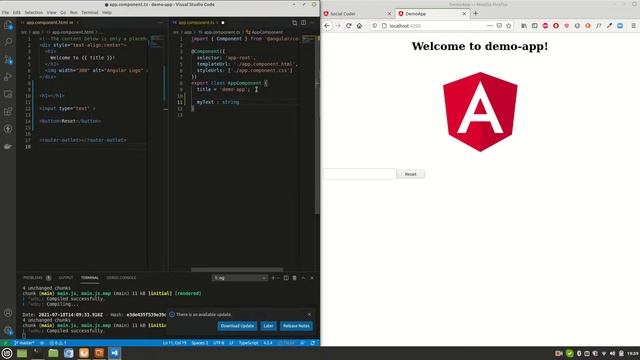
Task: Show Firefox sidebars icon
Action: (x=534, y=26)
